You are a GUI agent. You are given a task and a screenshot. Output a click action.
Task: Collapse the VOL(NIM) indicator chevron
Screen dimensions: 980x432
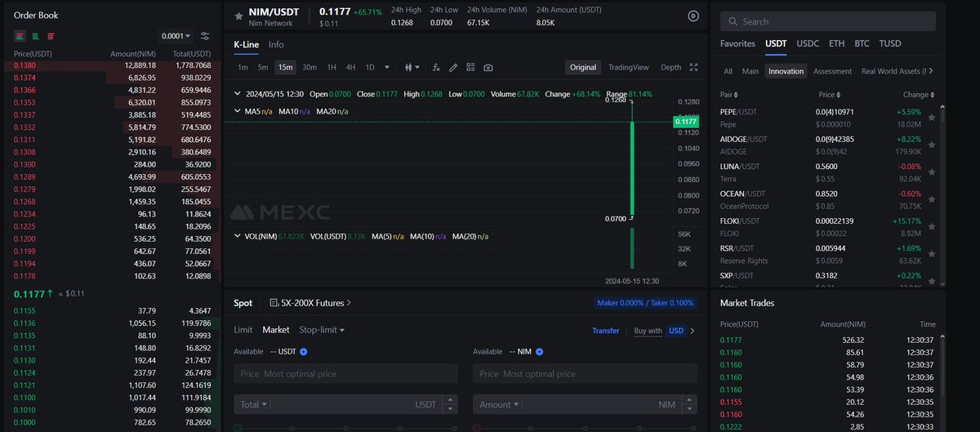click(238, 236)
